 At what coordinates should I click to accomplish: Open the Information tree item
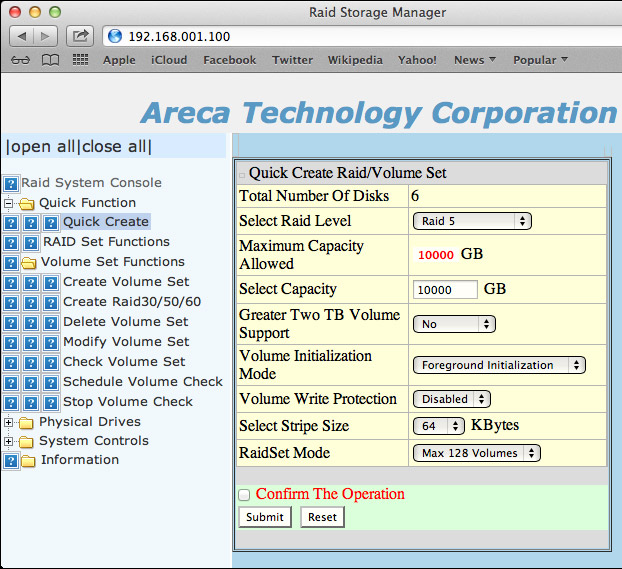click(x=80, y=459)
